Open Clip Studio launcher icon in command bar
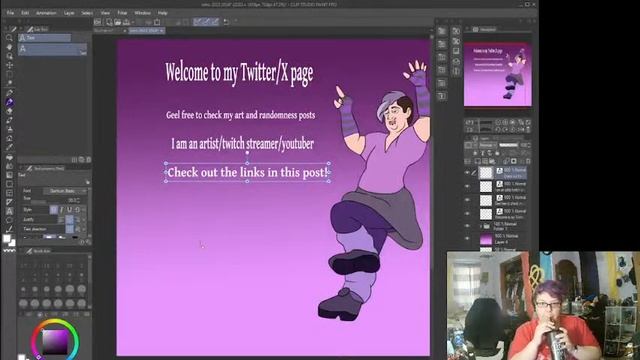This screenshot has height=360, width=640. pos(98,22)
